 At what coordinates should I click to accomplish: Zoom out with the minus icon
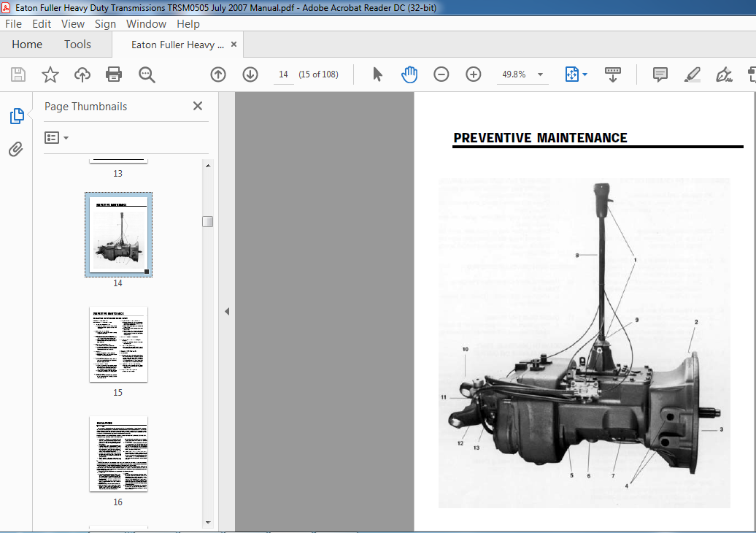point(441,74)
